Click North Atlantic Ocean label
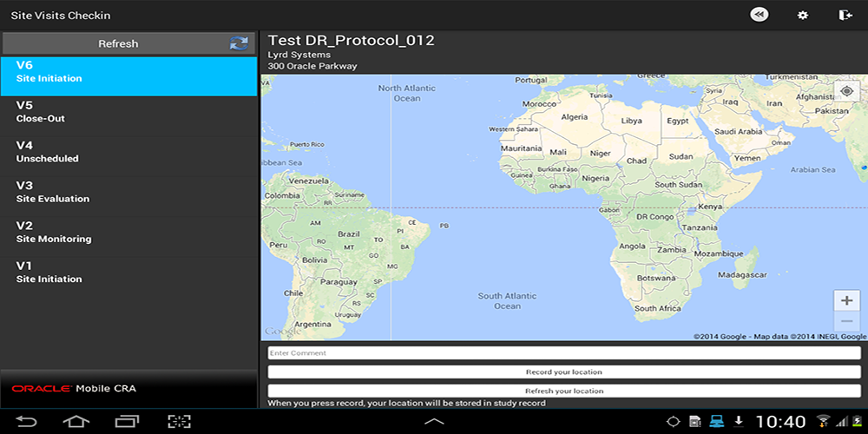868x434 pixels. [407, 93]
